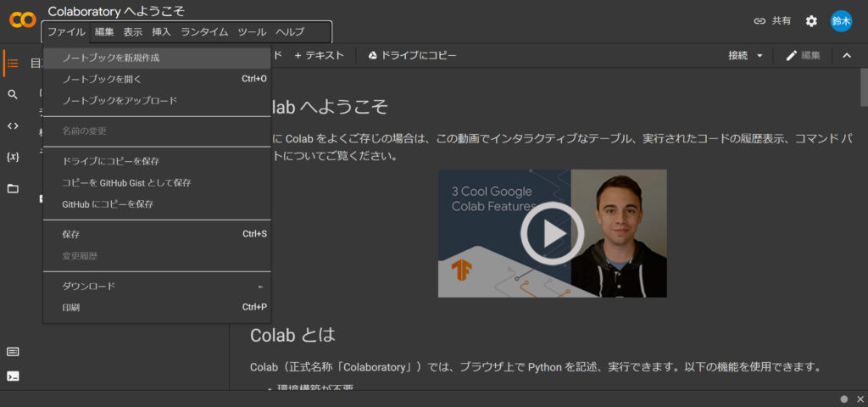Viewport: 868px width, 407px height.
Task: Play the 3 Cool Google Colab Features video
Action: click(552, 233)
